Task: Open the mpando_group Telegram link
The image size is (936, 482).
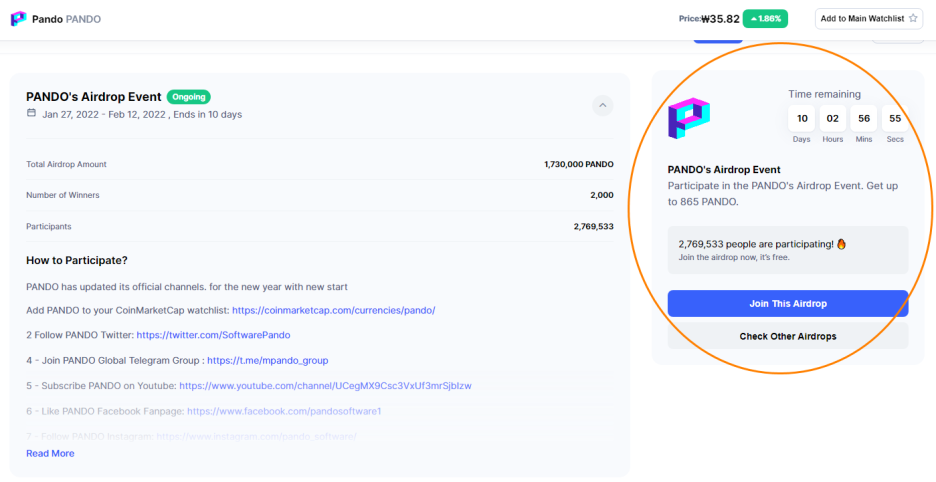Action: click(267, 361)
